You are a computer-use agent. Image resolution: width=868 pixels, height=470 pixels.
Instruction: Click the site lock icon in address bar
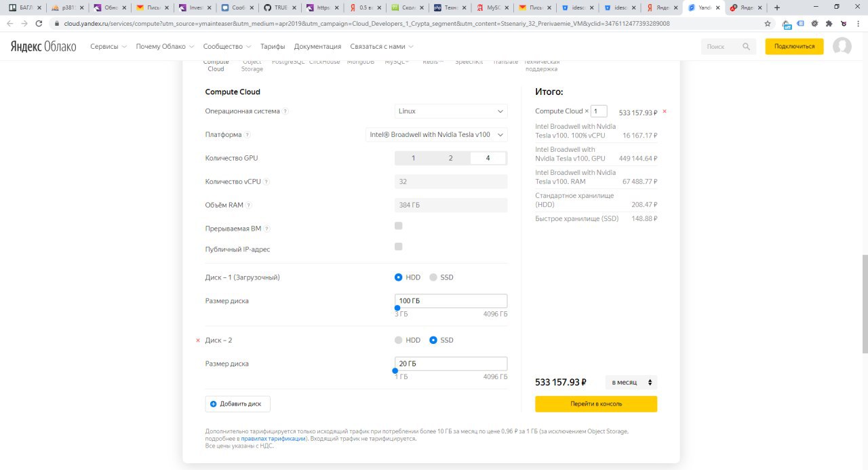[x=58, y=23]
